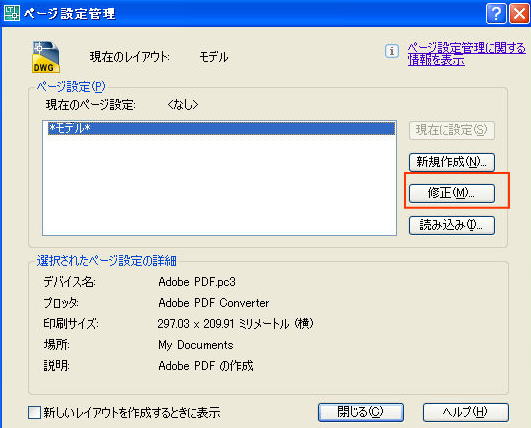Enable 新しいレイアウトを作成するときに表示 checkbox
The width and height of the screenshot is (531, 428).
34,413
